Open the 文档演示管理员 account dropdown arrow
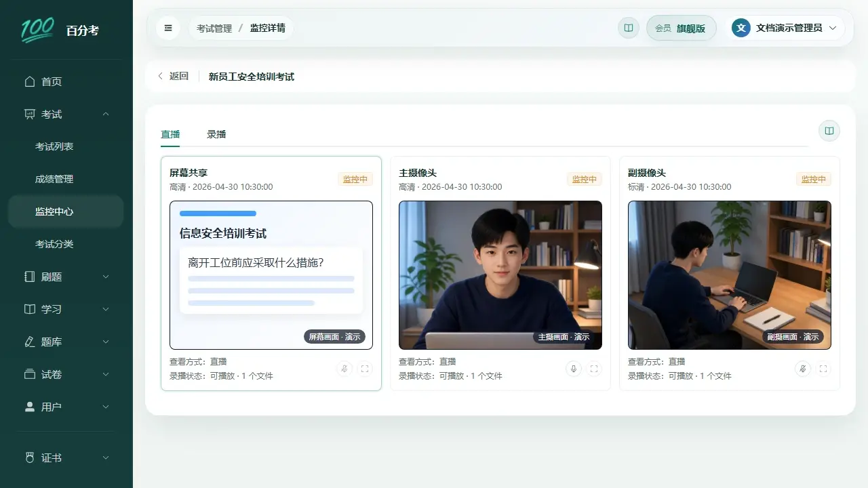Screen dimensions: 868x488 coord(833,28)
